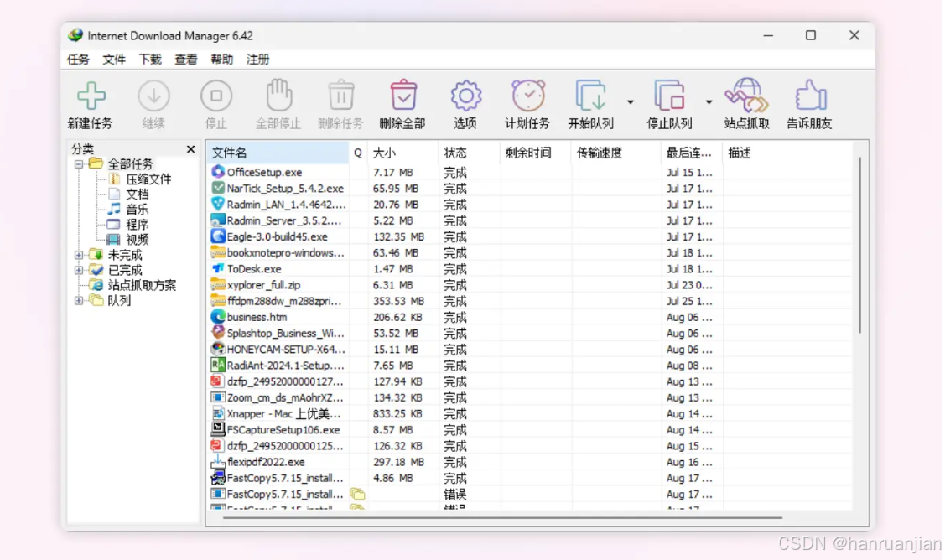Expand the 队列 tree node
The image size is (945, 560).
[78, 300]
